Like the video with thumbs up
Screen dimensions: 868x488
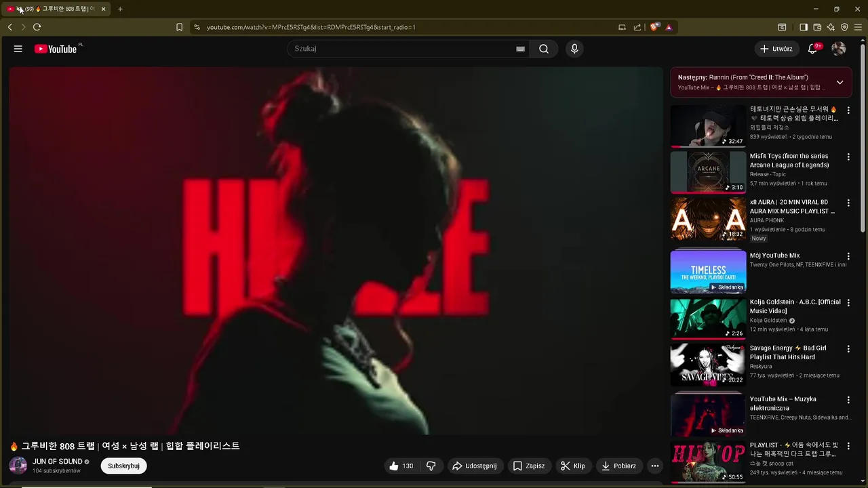pos(401,466)
